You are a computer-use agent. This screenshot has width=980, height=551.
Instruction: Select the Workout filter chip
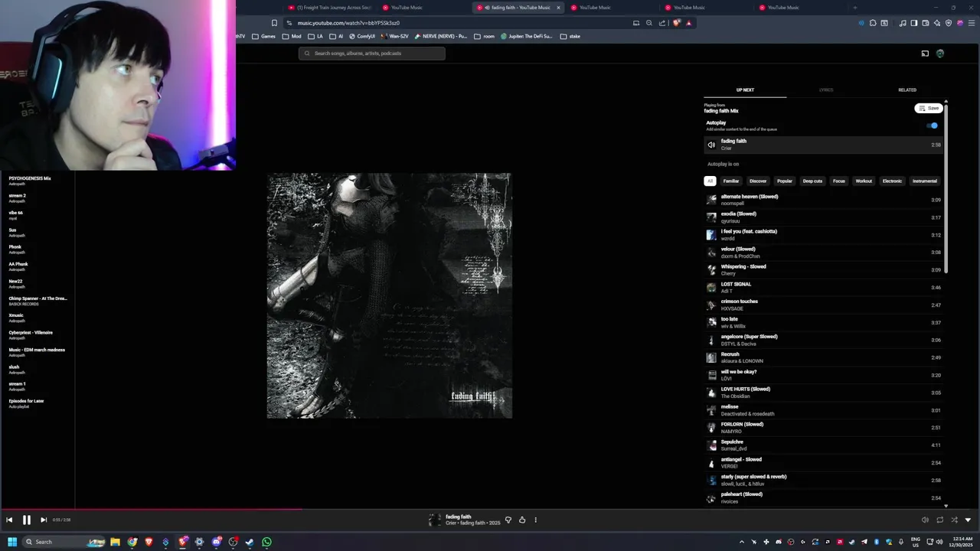[x=864, y=181]
